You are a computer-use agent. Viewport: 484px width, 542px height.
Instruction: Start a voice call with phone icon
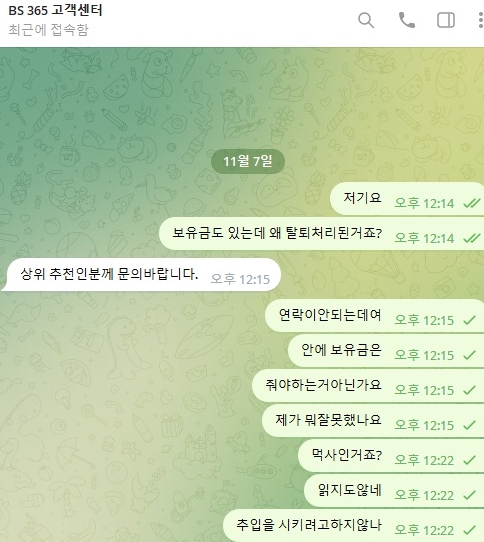(407, 20)
